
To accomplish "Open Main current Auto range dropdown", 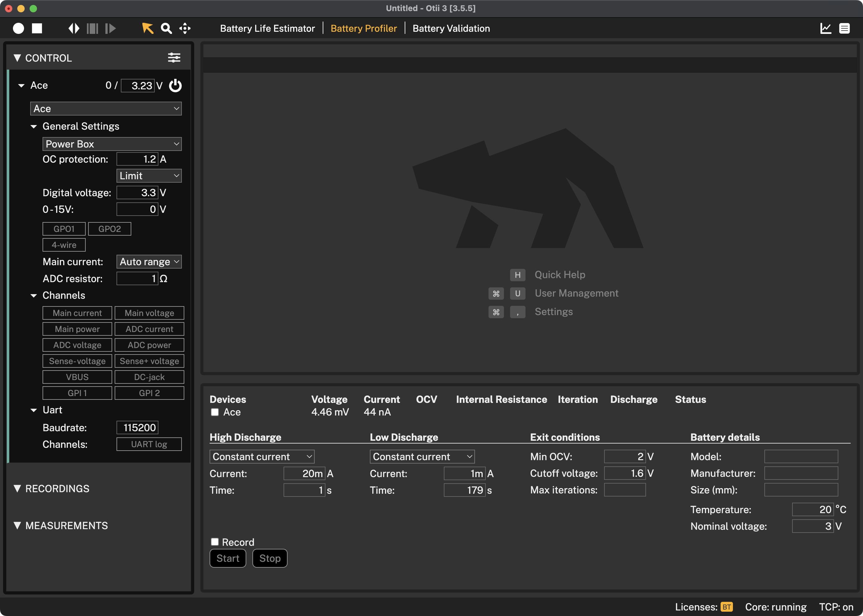I will (x=149, y=262).
